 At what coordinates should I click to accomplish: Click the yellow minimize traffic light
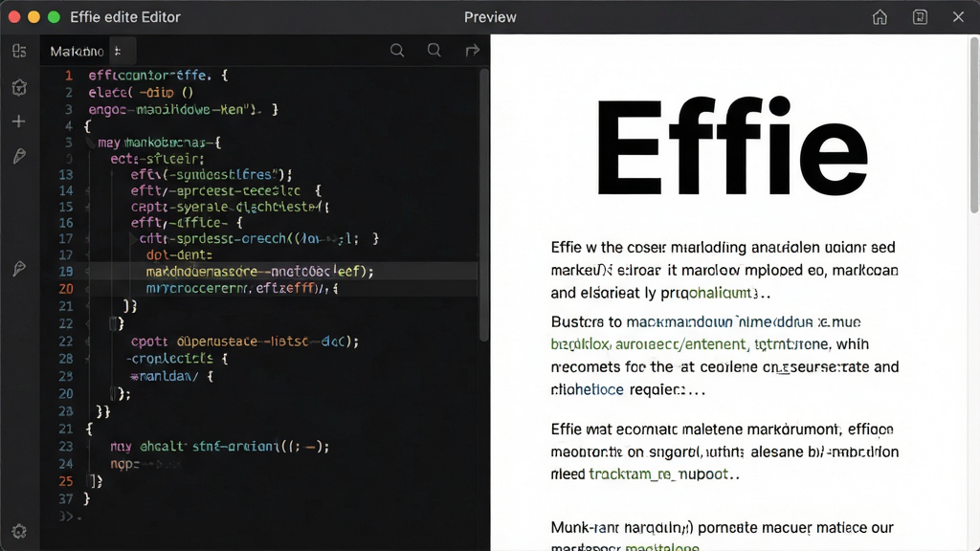tap(34, 17)
